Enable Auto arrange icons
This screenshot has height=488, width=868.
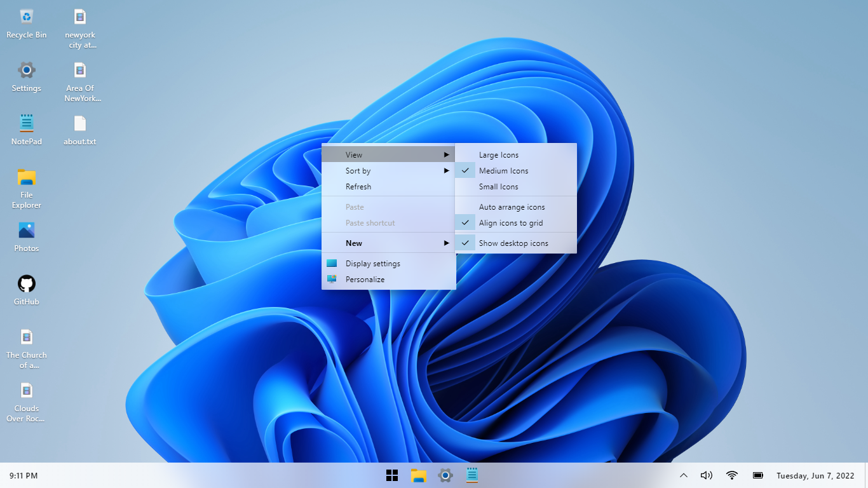(512, 207)
